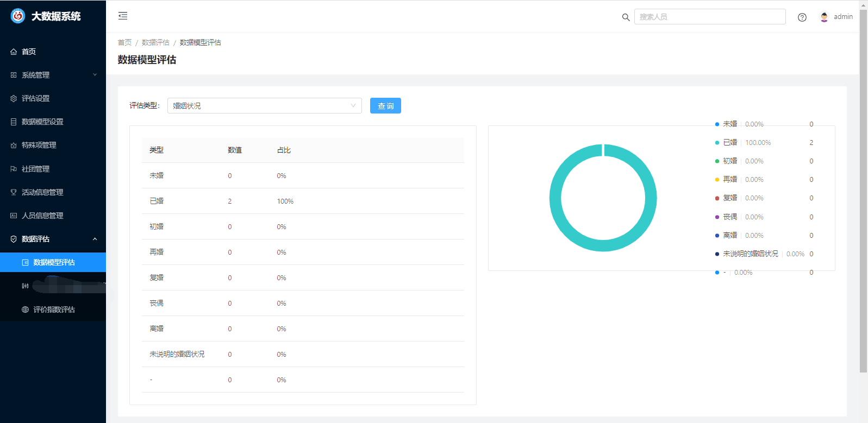Click the 查询 button
Viewport: 868px width, 423px height.
(385, 106)
